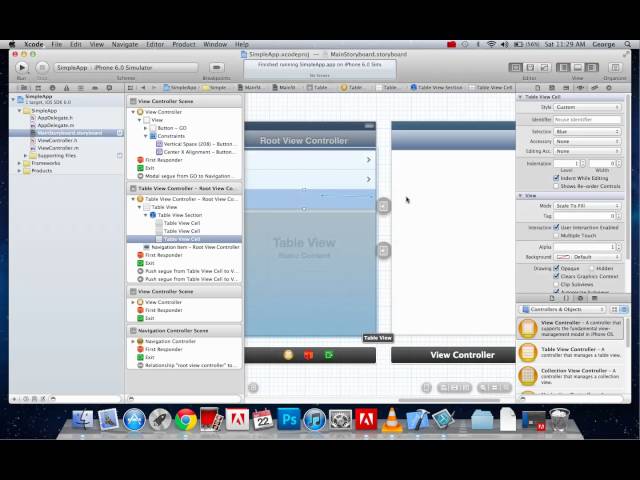The image size is (640, 480).
Task: Select ViewController.m in project navigator
Action: point(58,148)
